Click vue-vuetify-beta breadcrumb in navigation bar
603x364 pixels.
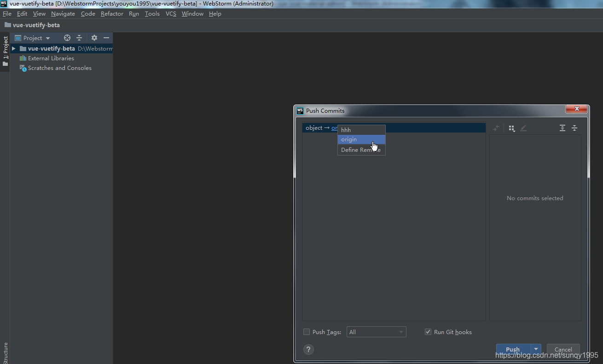pyautogui.click(x=32, y=25)
